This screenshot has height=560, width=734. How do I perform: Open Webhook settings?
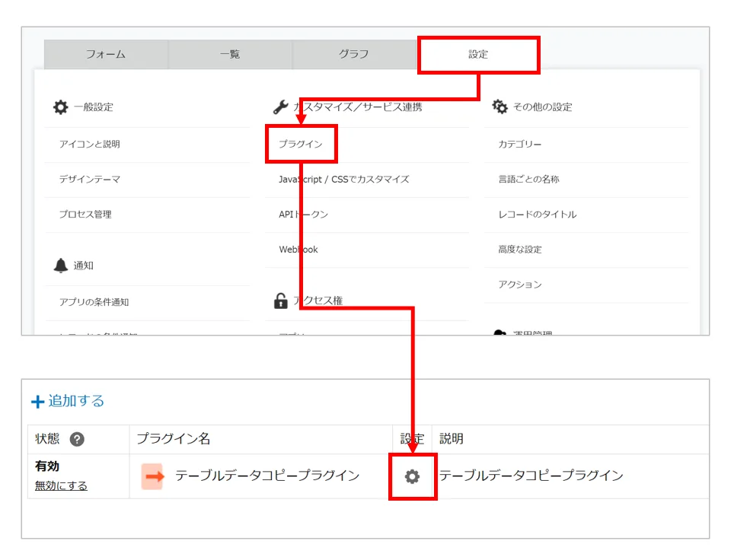(x=298, y=250)
